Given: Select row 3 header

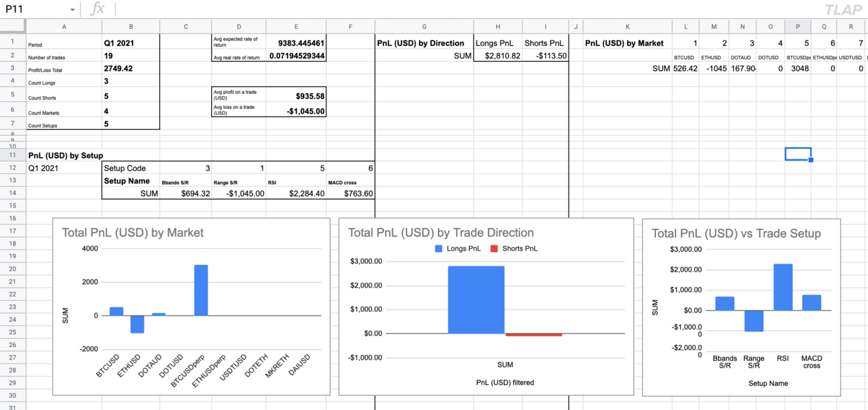Looking at the screenshot, I should [13, 69].
